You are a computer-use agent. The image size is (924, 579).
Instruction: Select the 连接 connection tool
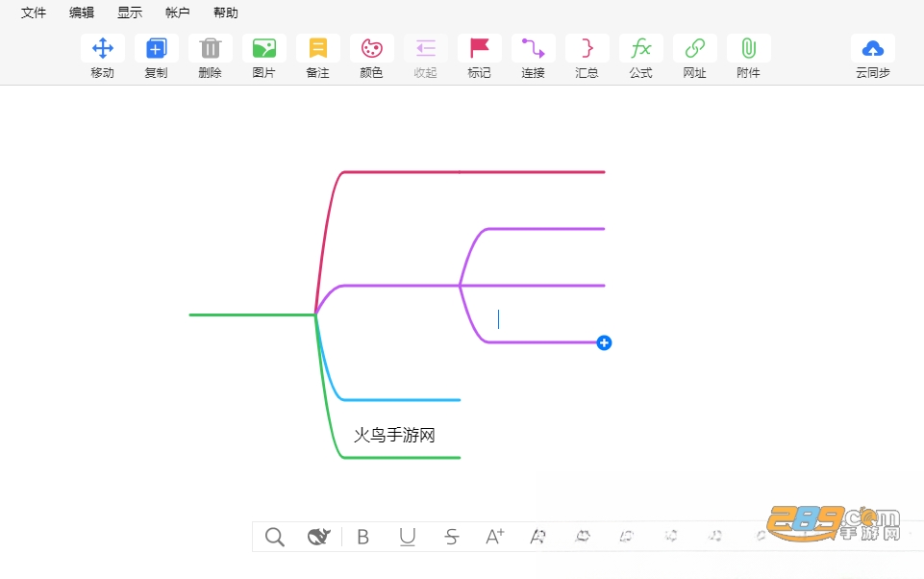[x=534, y=48]
